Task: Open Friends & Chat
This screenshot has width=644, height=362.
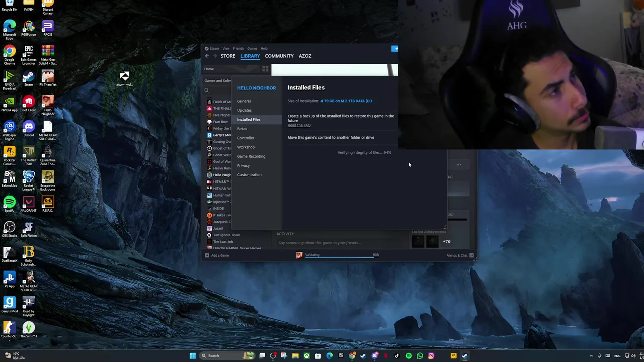Action: [x=460, y=255]
